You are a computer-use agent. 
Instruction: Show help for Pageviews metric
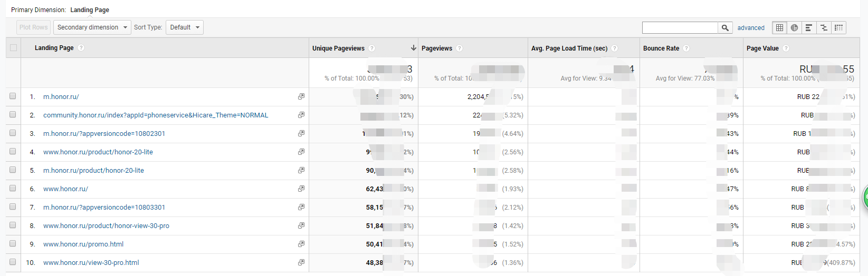[x=460, y=48]
